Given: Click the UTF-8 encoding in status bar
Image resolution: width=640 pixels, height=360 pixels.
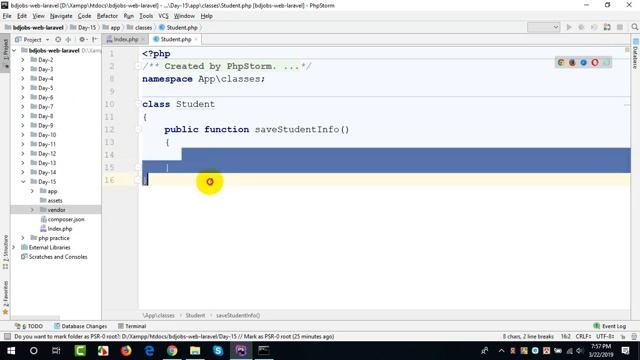Looking at the screenshot, I should point(605,337).
